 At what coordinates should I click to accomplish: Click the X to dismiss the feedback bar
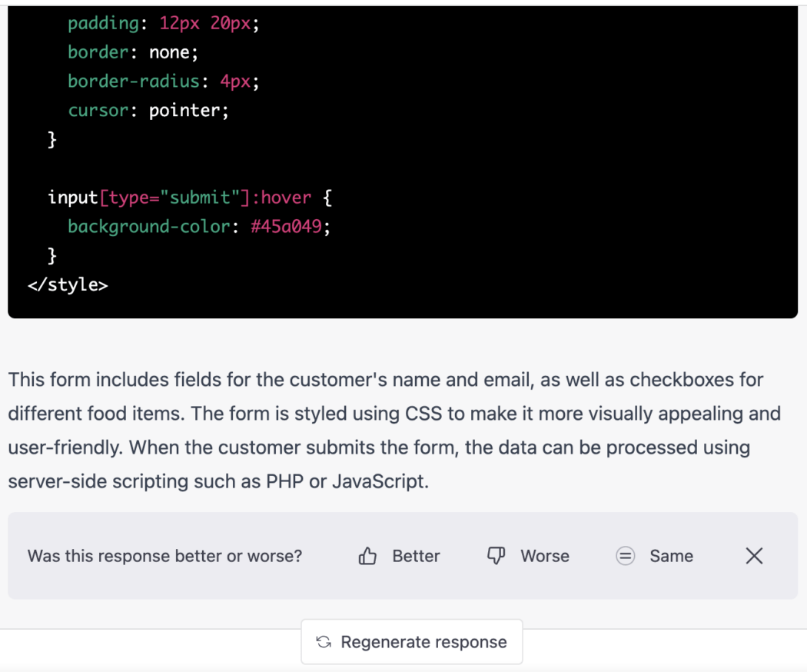point(754,555)
